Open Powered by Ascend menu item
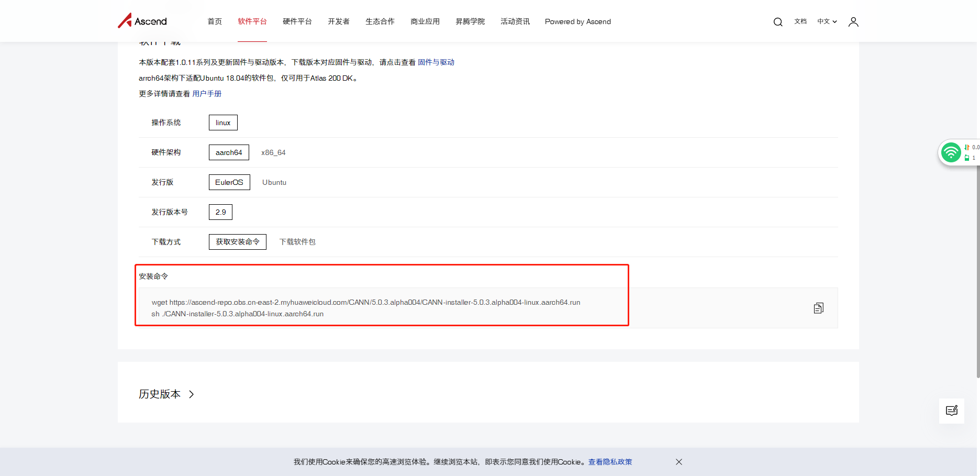The image size is (980, 476). [578, 21]
